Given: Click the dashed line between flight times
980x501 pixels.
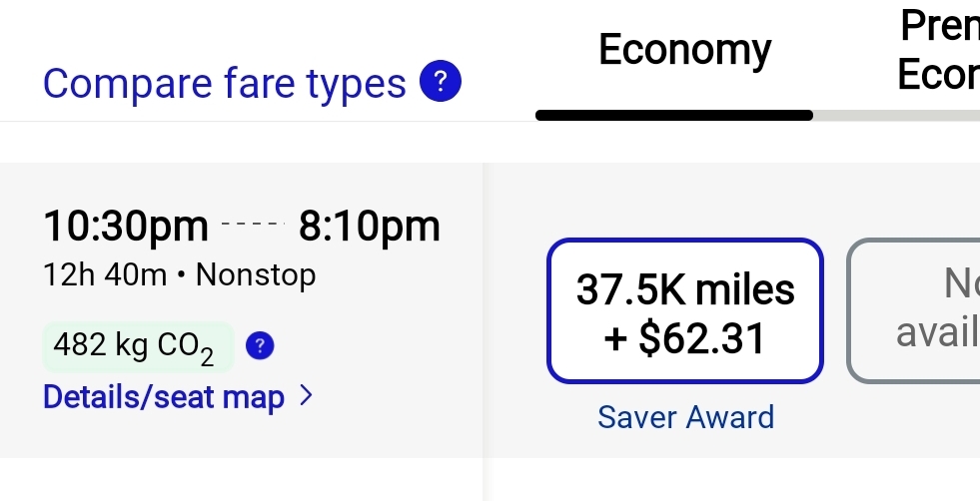Looking at the screenshot, I should coord(253,223).
